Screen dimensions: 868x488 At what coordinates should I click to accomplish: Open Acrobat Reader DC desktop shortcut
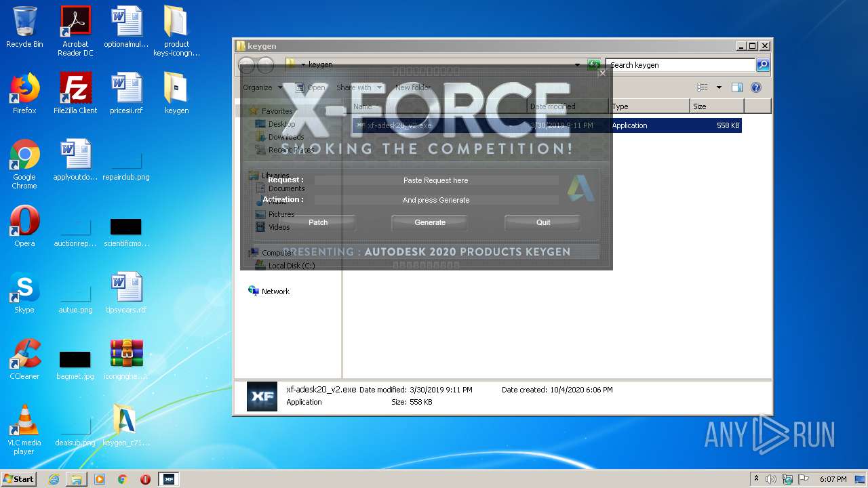(75, 30)
